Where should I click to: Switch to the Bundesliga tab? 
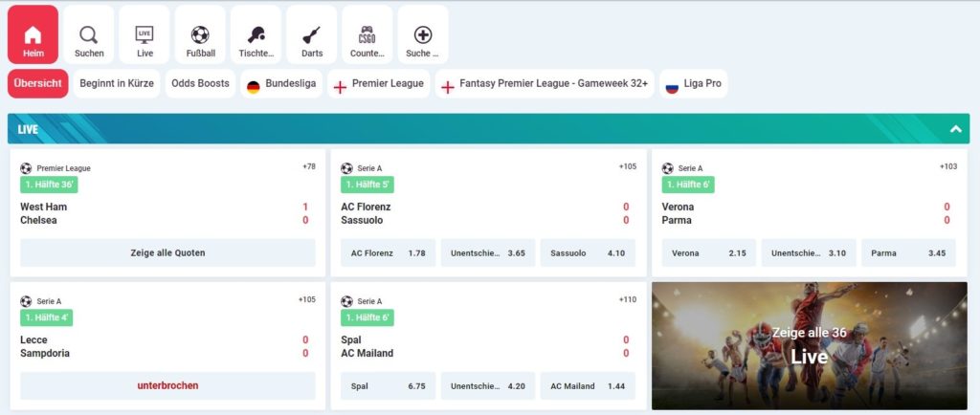(281, 83)
